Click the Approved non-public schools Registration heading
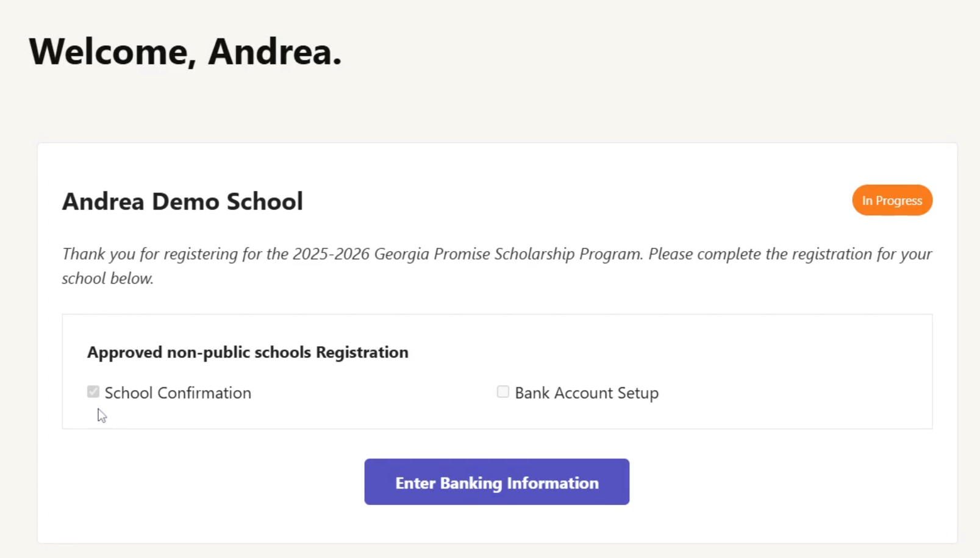This screenshot has height=558, width=980. click(248, 352)
